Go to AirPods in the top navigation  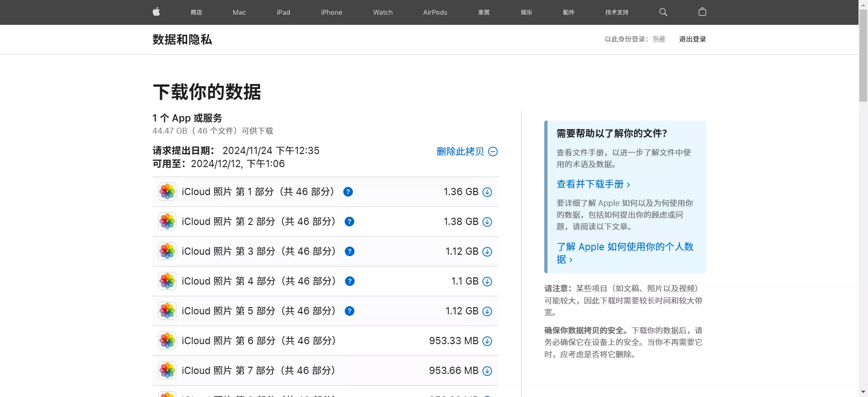coord(435,12)
